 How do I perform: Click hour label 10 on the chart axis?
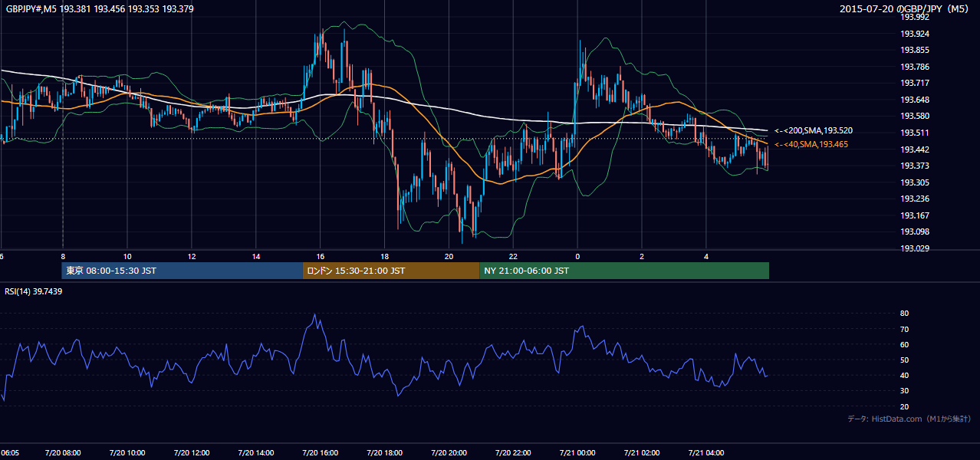(127, 256)
